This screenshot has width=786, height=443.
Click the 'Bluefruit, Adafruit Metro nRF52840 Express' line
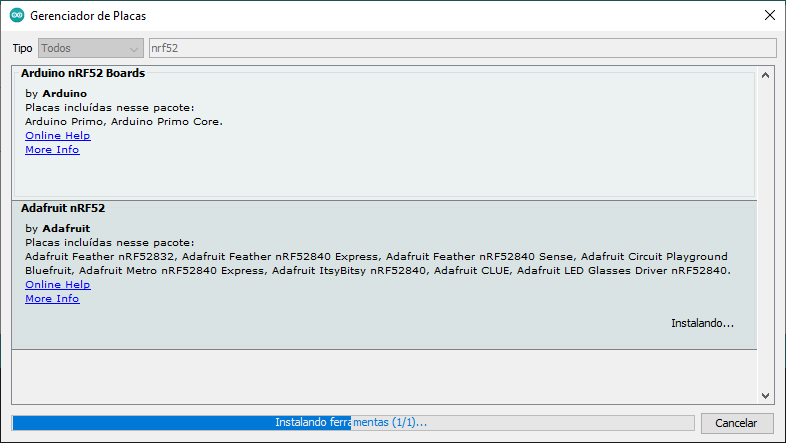click(x=378, y=271)
